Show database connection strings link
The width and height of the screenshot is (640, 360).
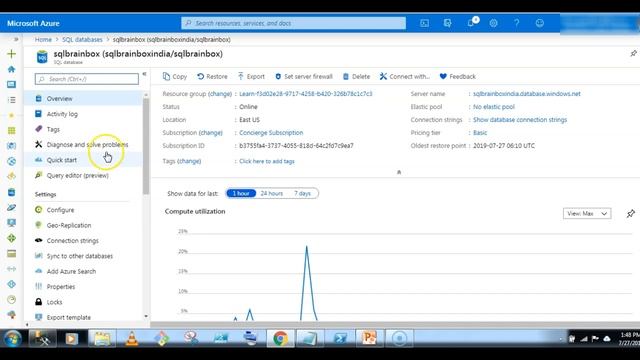(520, 120)
